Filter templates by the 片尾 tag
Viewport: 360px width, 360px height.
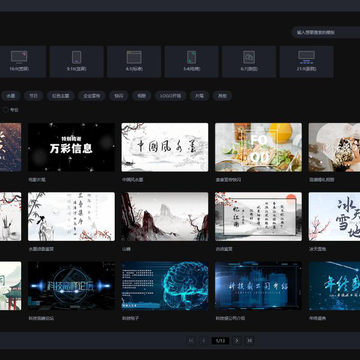[x=199, y=96]
